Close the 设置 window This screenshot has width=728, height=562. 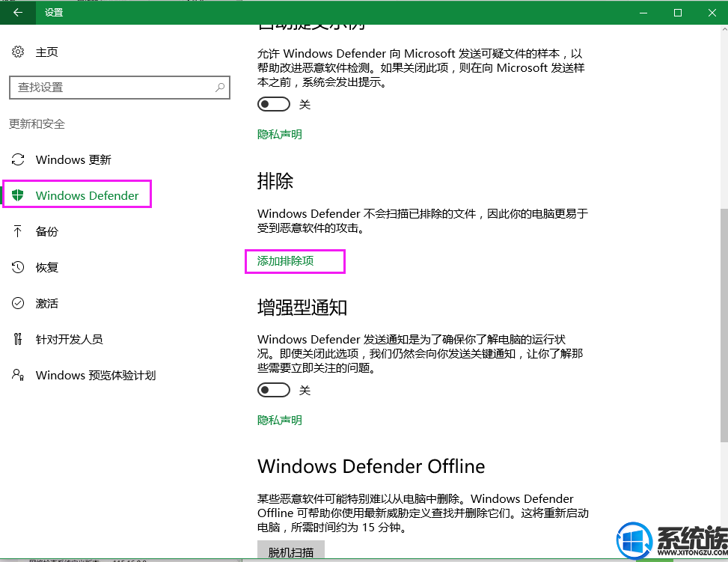click(712, 13)
